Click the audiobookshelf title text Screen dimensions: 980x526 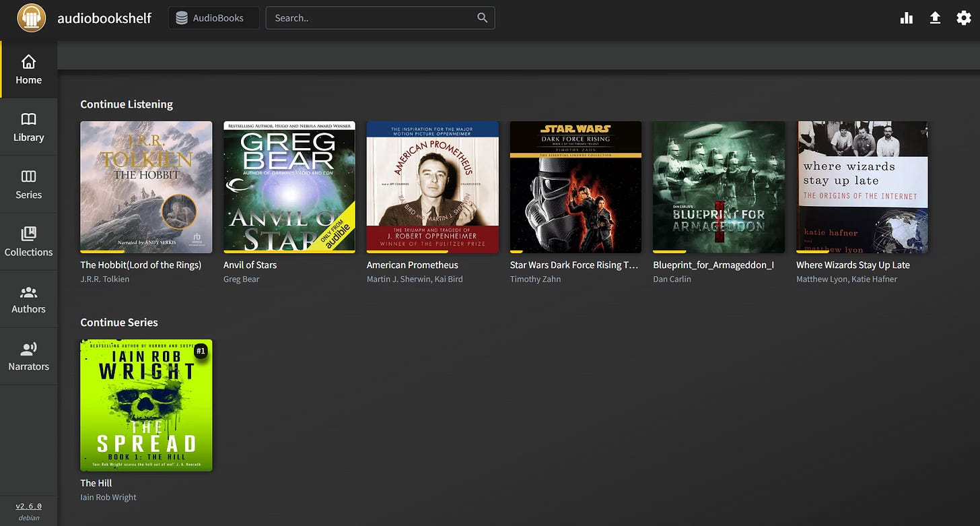point(104,18)
